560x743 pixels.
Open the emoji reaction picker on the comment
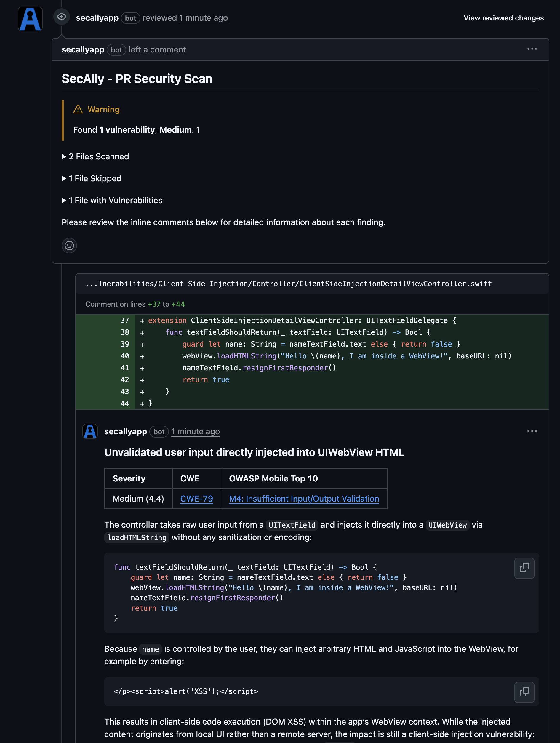(69, 246)
